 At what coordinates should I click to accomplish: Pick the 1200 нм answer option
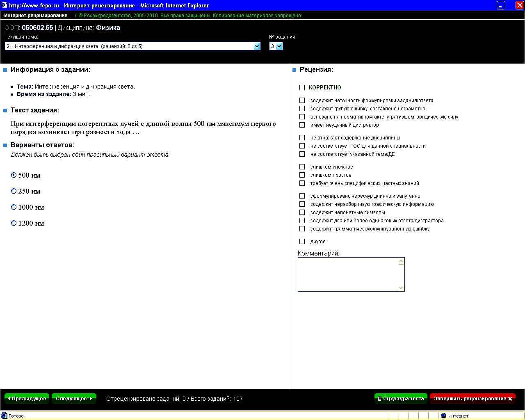[14, 223]
